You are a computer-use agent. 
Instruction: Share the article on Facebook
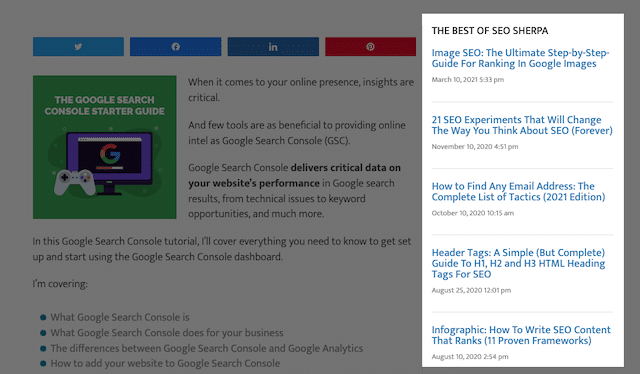[176, 47]
